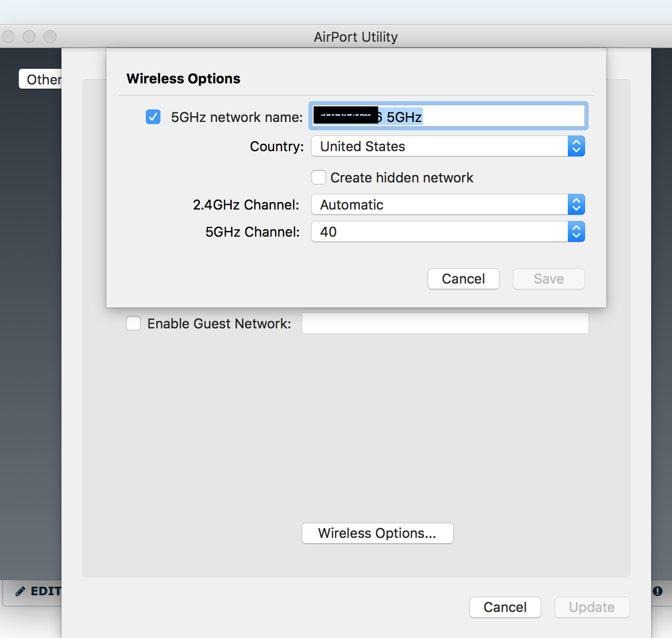Screen dimensions: 672x638
Task: Open the Country dropdown showing United States
Action: [x=448, y=146]
